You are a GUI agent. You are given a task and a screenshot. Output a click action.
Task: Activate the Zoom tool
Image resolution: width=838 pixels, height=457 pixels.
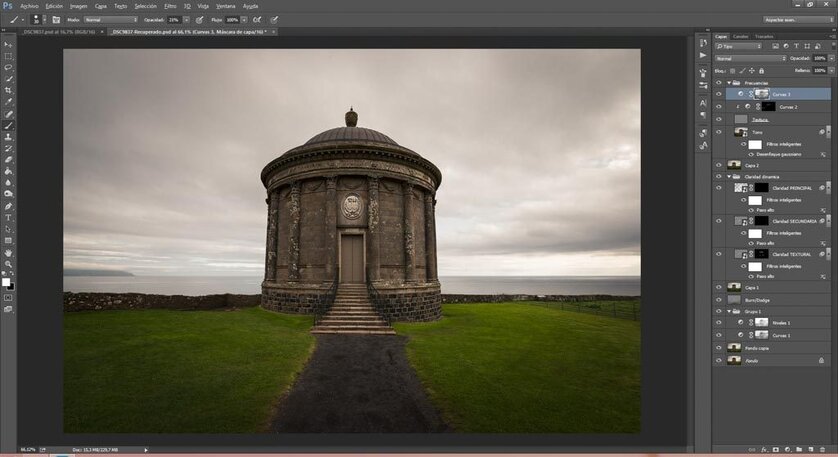coord(9,264)
